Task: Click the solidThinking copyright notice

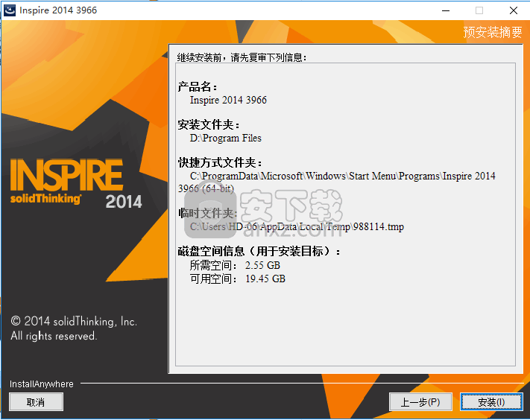Action: point(74,328)
